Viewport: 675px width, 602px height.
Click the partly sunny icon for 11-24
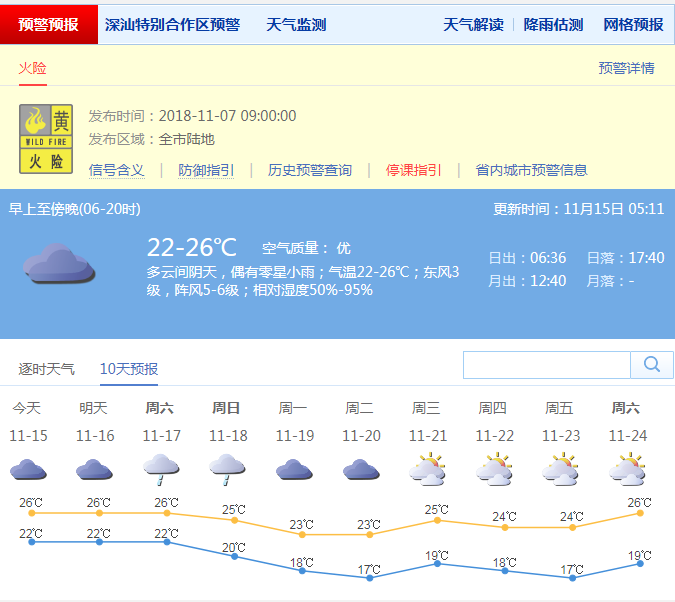tap(627, 468)
